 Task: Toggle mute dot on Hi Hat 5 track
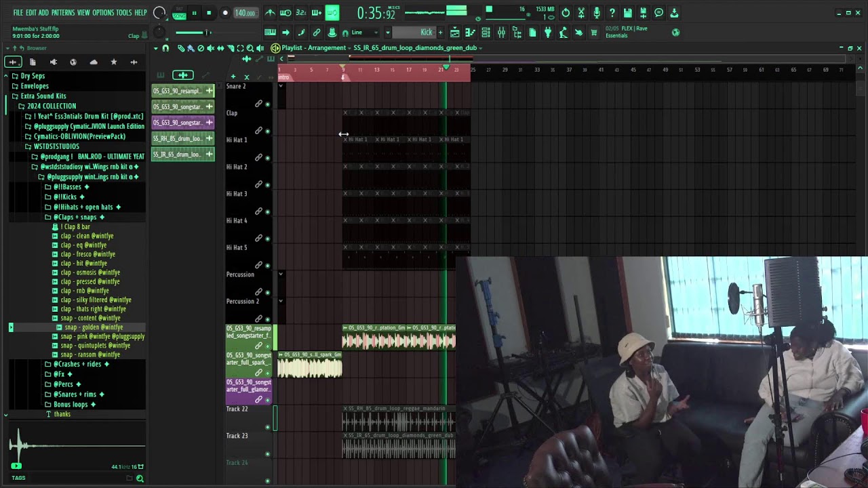click(267, 265)
